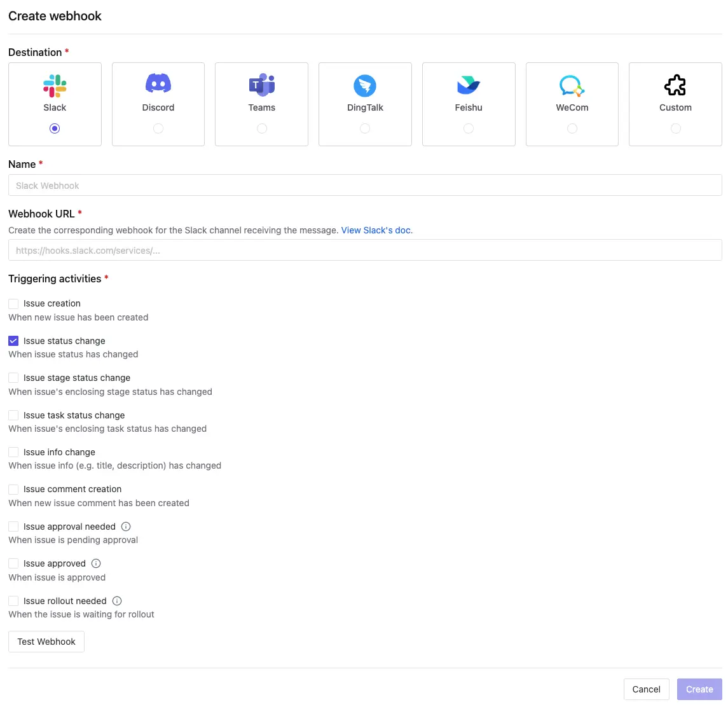Screen dimensions: 728x709
Task: Select the WeCom logo icon
Action: [x=572, y=85]
